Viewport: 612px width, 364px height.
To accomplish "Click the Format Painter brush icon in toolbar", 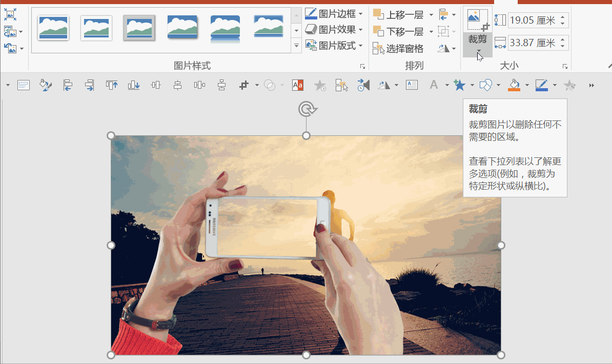I will pos(46,85).
